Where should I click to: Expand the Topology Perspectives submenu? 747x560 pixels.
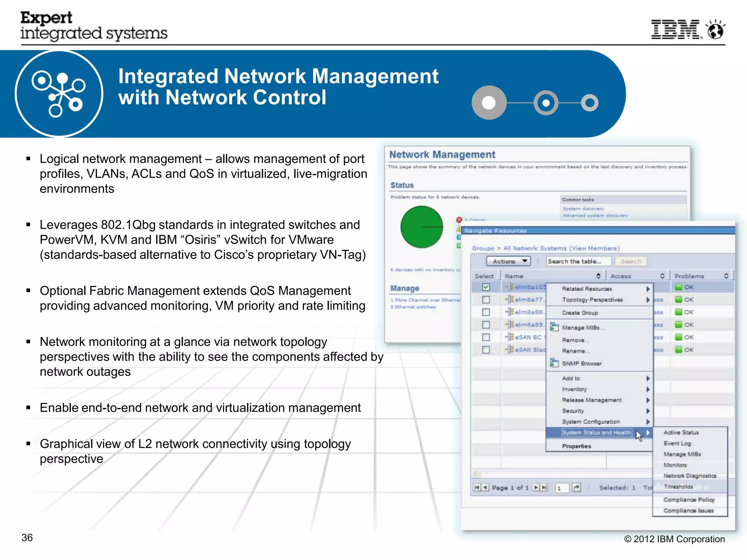click(600, 300)
